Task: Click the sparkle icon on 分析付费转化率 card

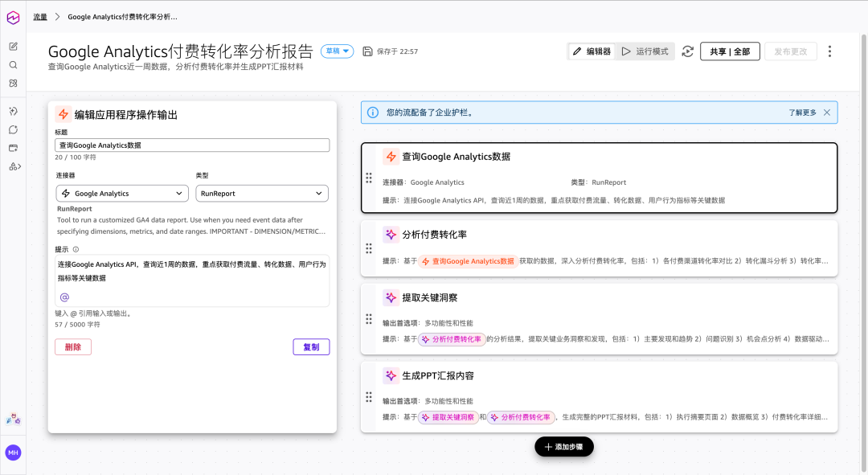Action: (391, 235)
